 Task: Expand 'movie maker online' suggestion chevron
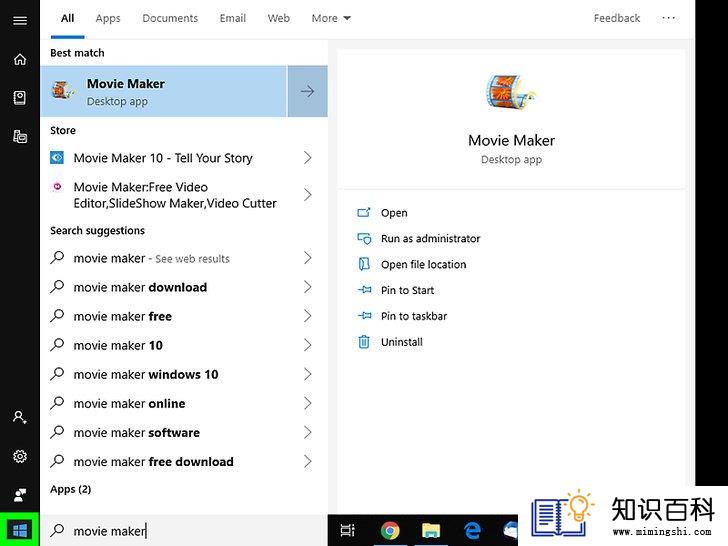coord(307,403)
